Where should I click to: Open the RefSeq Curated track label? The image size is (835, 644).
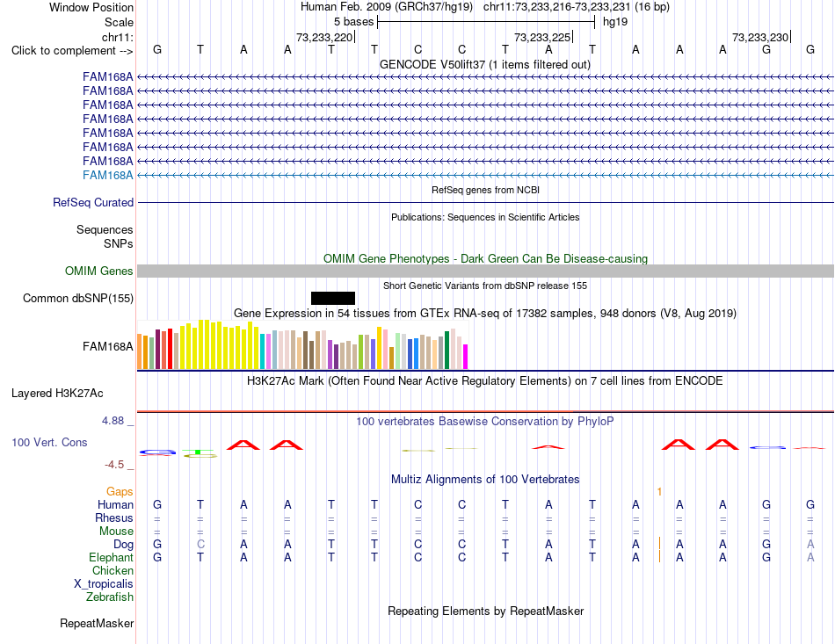point(93,202)
